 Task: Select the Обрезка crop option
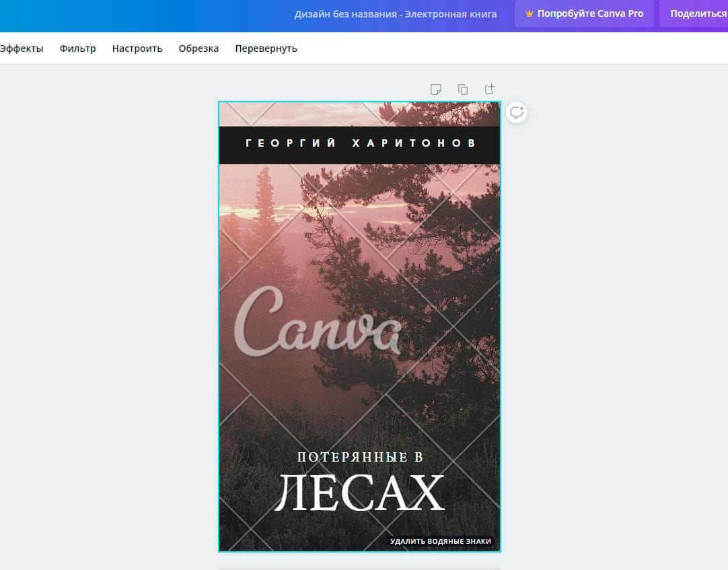point(198,48)
